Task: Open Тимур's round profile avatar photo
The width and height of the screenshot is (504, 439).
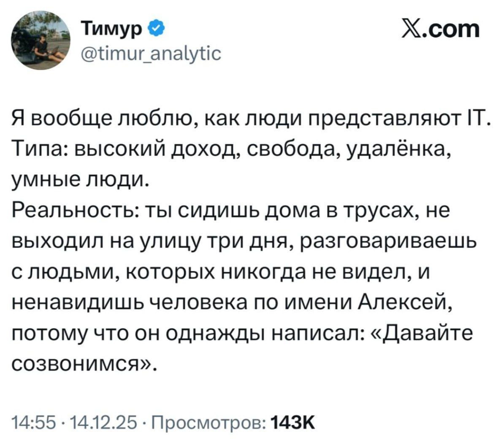Action: pyautogui.click(x=41, y=40)
